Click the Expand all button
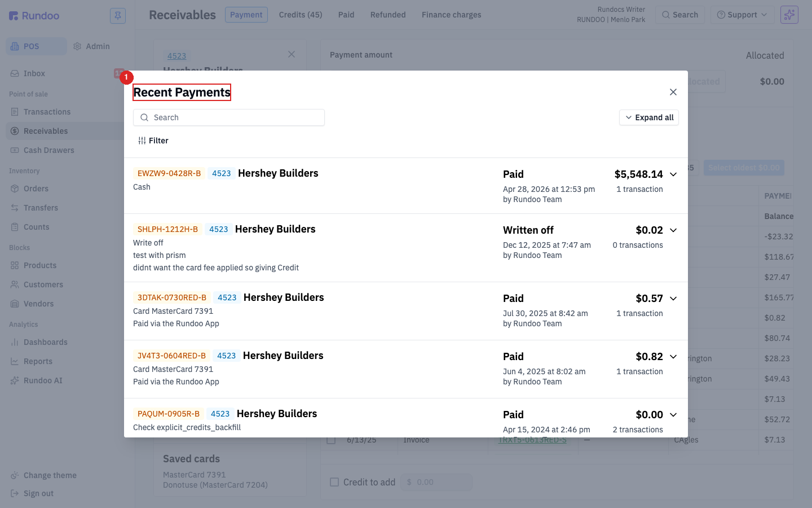Viewport: 812px width, 508px height. pyautogui.click(x=649, y=117)
